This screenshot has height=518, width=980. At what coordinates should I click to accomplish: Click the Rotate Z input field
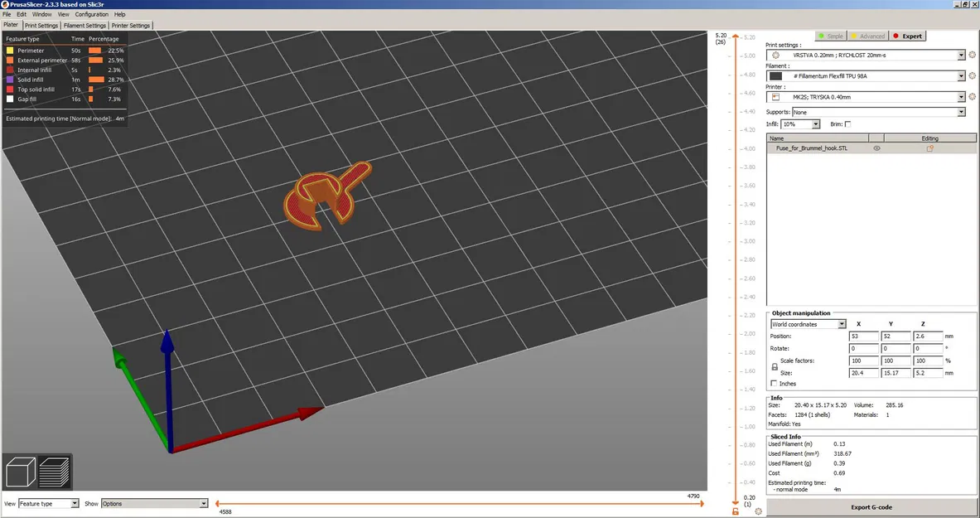[928, 348]
